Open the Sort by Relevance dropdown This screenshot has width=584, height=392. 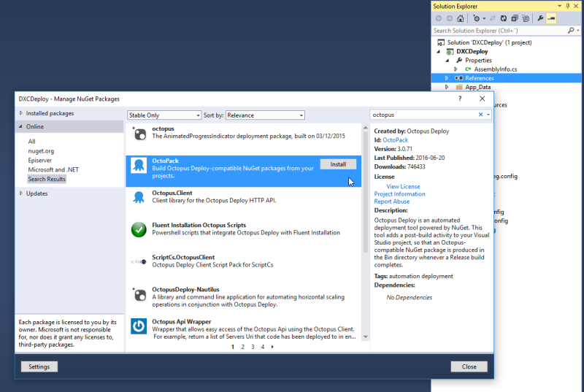(264, 115)
